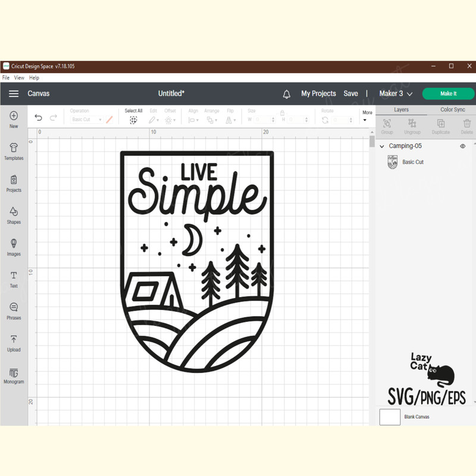Viewport: 476px width, 476px height.
Task: Open the Basic Cut operation dropdown
Action: point(86,120)
